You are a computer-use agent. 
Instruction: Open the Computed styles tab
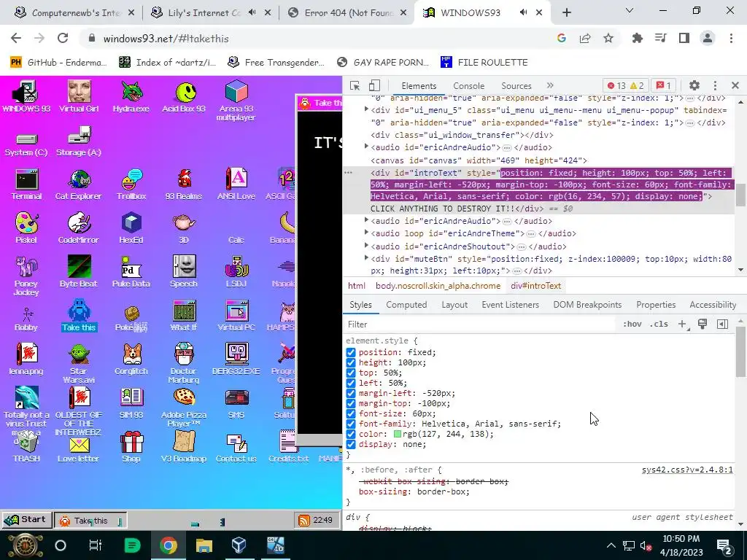[406, 305]
